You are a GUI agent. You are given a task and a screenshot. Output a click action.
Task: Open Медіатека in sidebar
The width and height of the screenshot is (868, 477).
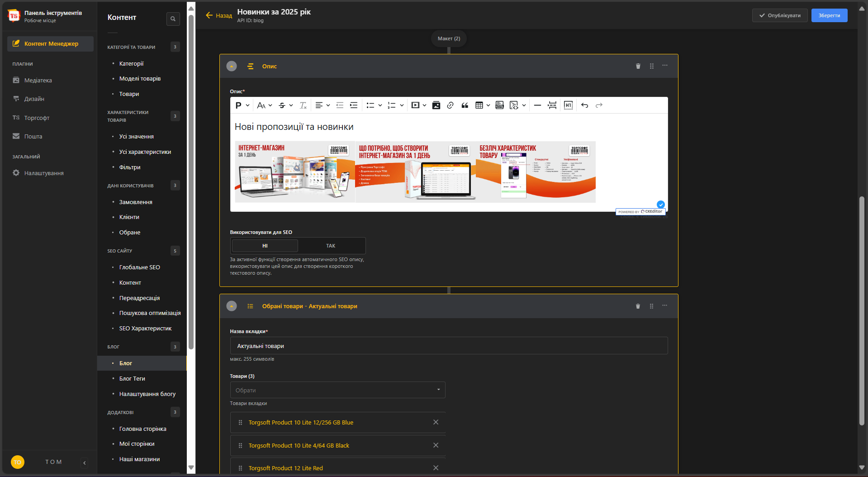[38, 80]
